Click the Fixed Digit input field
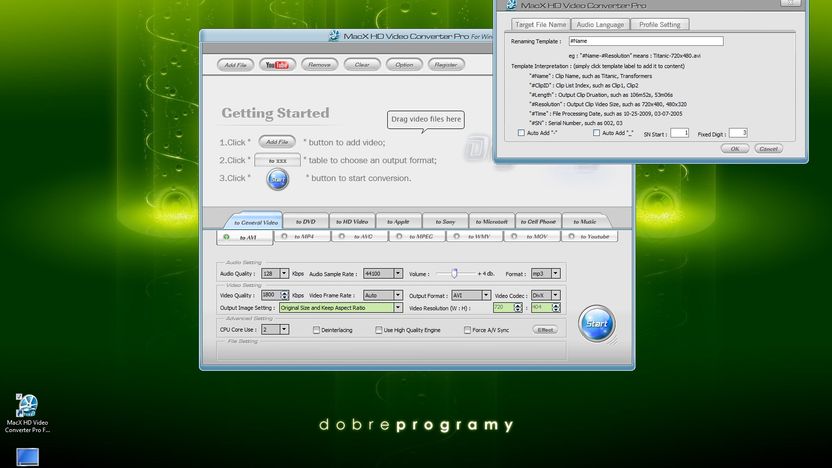Screen dimensions: 832x468 [738, 133]
